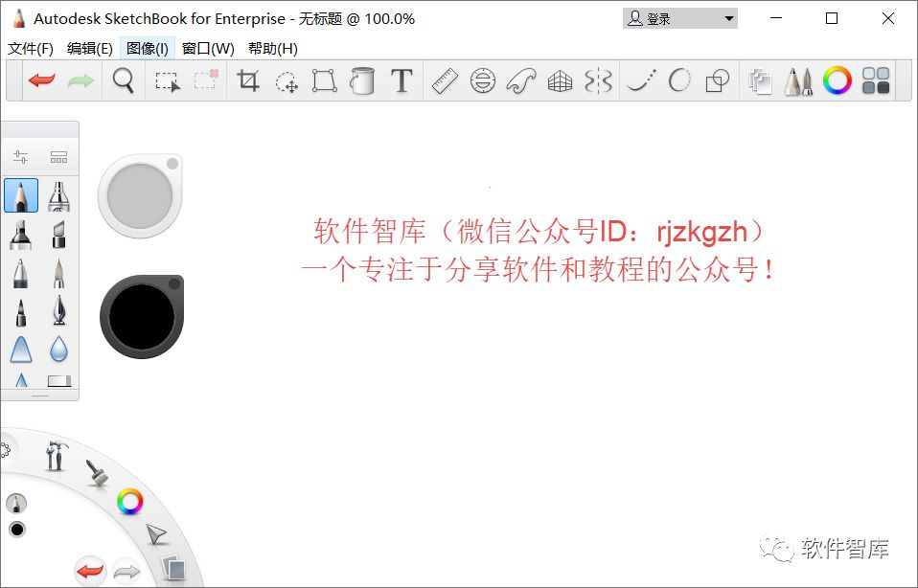This screenshot has height=588, width=918.
Task: Click the Deselect icon with red X
Action: click(x=206, y=79)
